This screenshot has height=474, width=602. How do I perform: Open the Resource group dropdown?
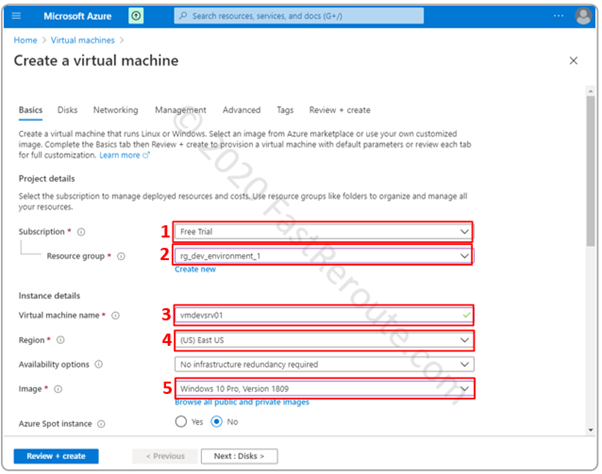pos(324,256)
